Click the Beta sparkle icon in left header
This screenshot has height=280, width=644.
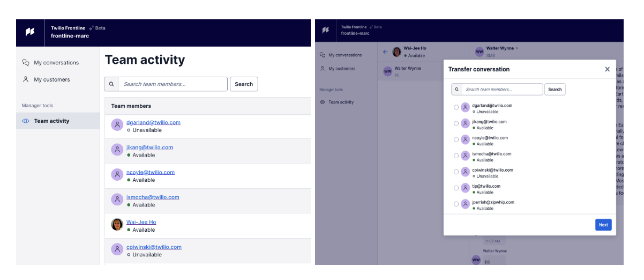[x=92, y=28]
